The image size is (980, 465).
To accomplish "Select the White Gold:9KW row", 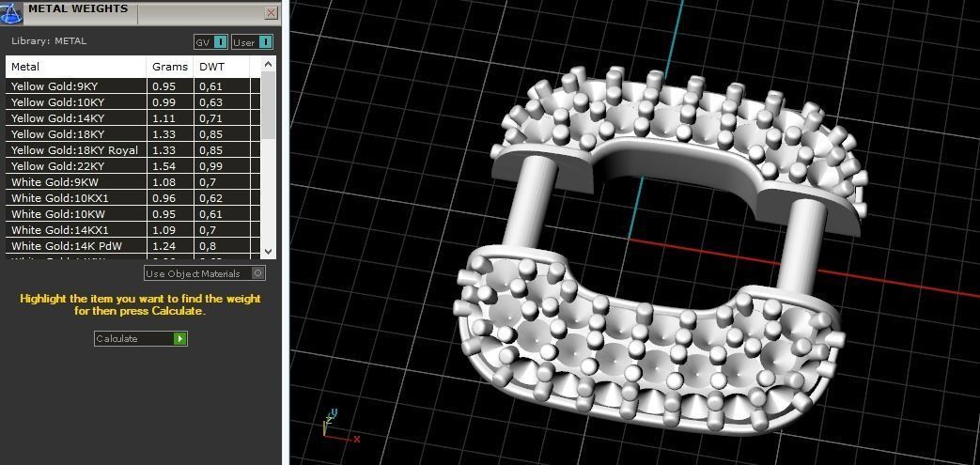I will pyautogui.click(x=132, y=182).
